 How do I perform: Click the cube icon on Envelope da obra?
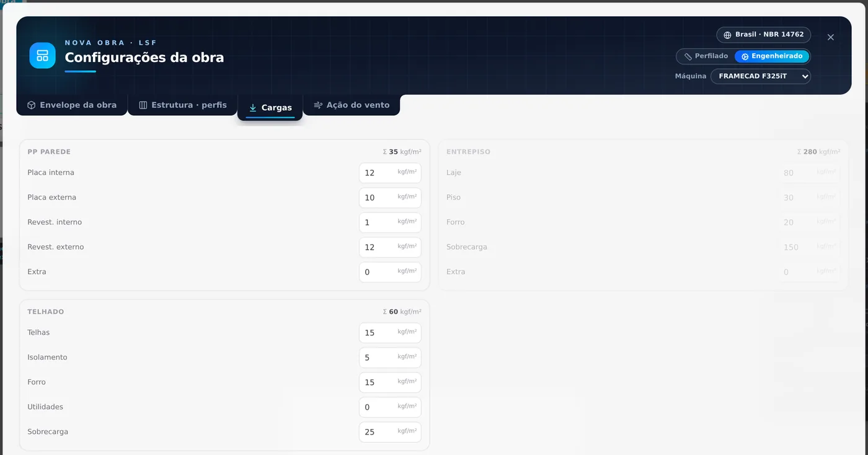pyautogui.click(x=31, y=105)
